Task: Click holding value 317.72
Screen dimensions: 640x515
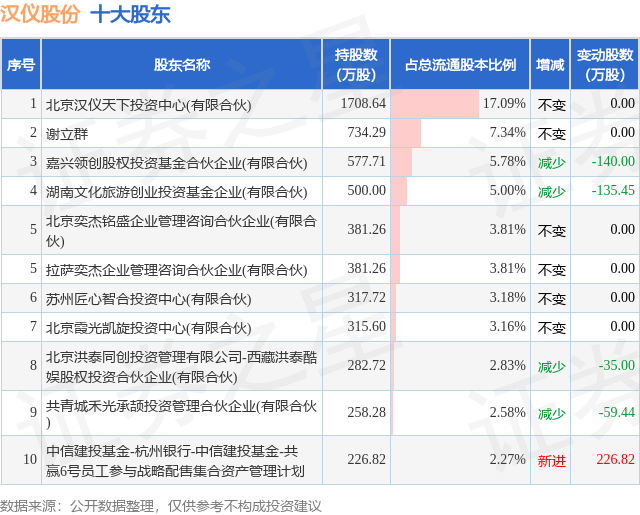Action: point(366,297)
